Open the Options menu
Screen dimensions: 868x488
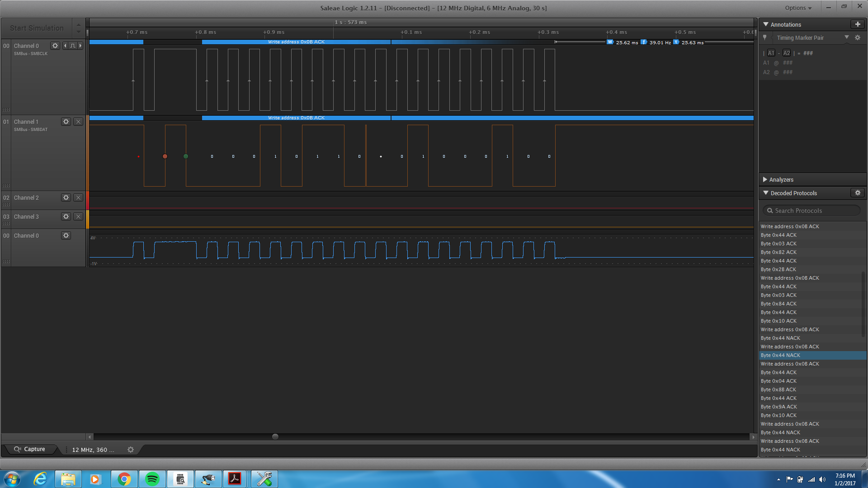[798, 8]
